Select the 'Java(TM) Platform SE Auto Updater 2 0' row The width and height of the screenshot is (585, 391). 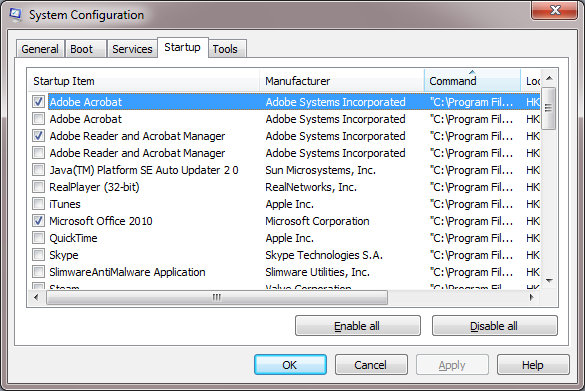(285, 170)
